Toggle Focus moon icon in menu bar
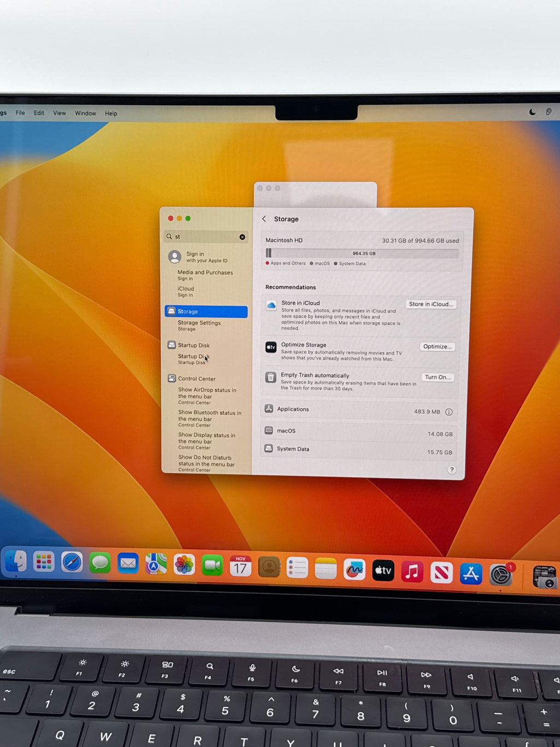560x747 pixels. [532, 112]
